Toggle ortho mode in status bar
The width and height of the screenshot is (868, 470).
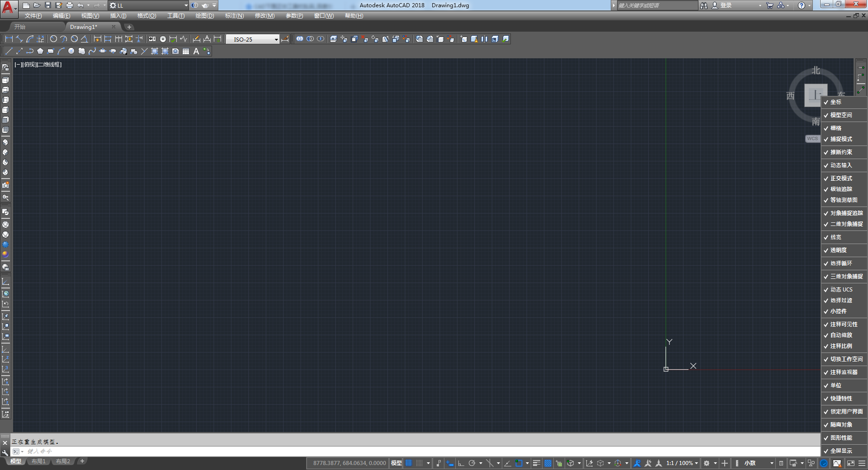click(x=461, y=463)
